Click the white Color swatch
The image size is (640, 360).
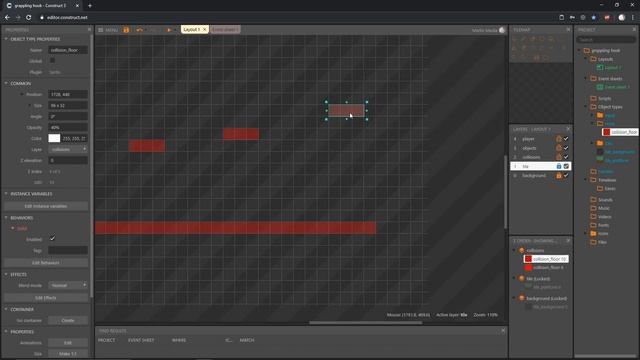pos(54,138)
